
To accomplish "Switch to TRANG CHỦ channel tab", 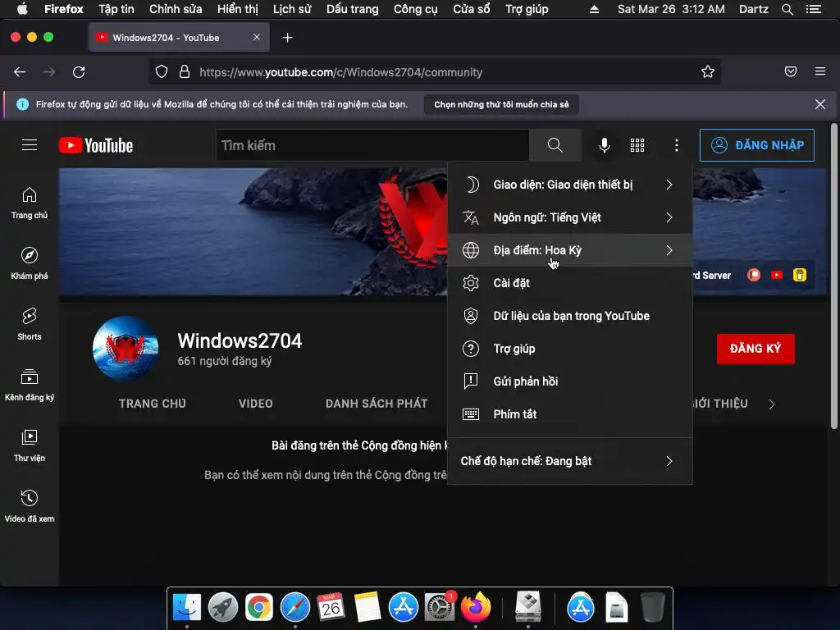I will 152,404.
